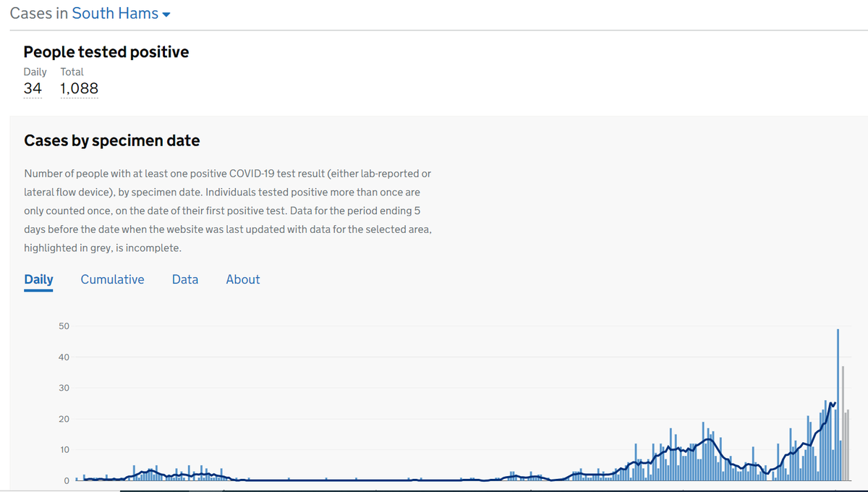Click the daily value 34
The width and height of the screenshot is (868, 492).
point(33,88)
